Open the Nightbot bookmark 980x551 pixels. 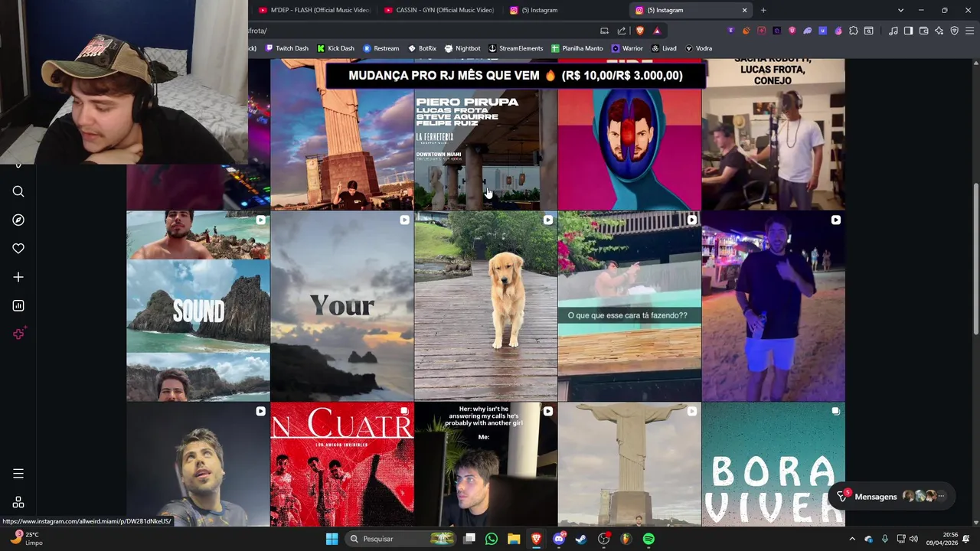tap(462, 48)
